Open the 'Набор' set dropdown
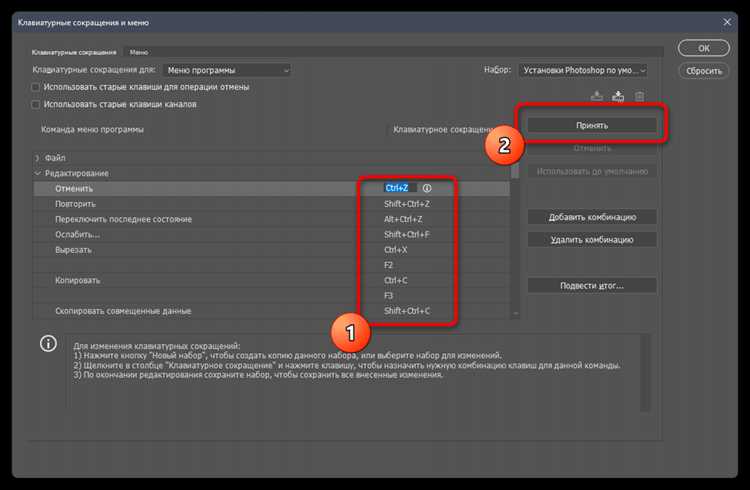 coord(583,70)
